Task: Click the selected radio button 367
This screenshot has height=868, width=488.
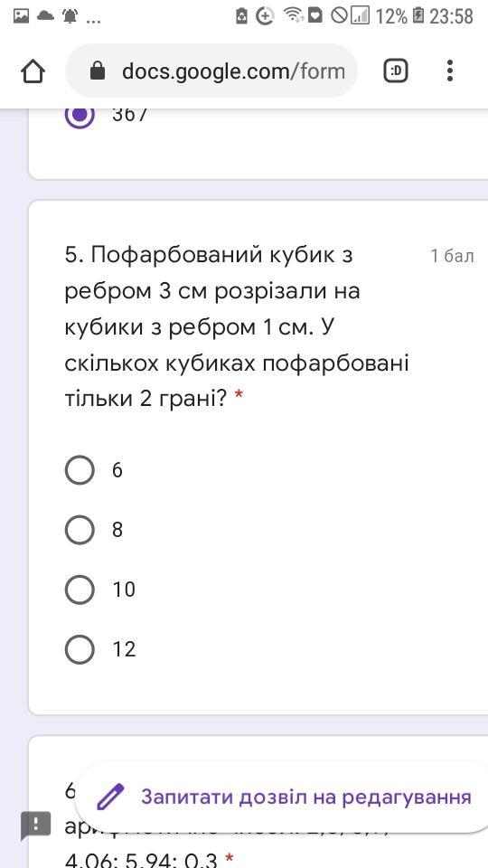Action: (x=80, y=115)
